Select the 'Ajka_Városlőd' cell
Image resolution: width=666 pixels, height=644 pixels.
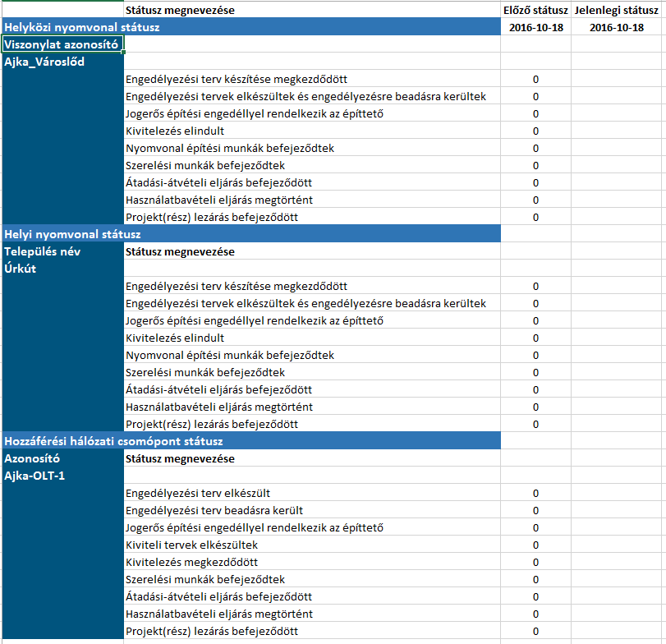(63, 62)
